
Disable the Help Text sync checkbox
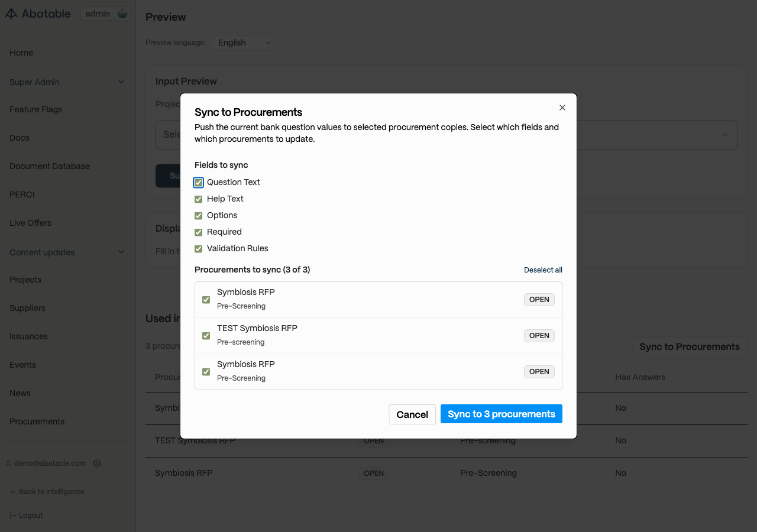pyautogui.click(x=199, y=199)
